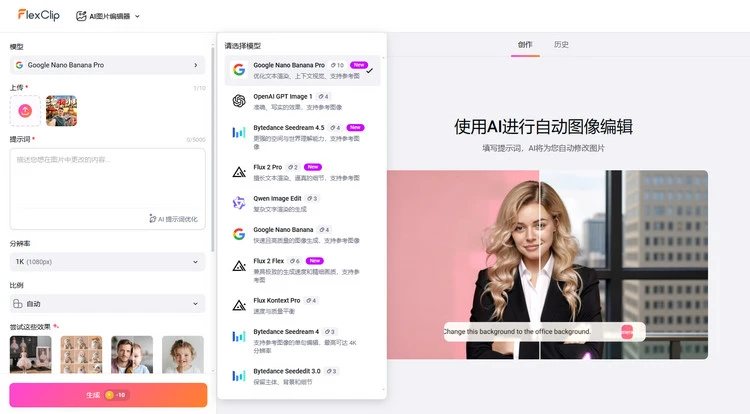The width and height of the screenshot is (750, 414).
Task: Click the New badge on Flux 2 Pro
Action: (313, 167)
